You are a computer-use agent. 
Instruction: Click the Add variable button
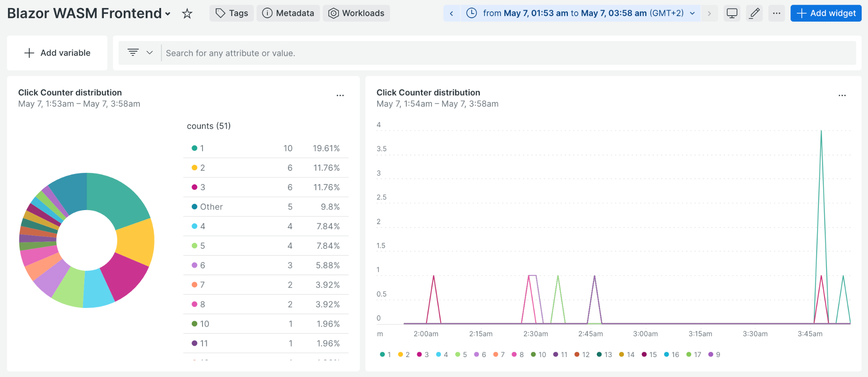pyautogui.click(x=57, y=53)
